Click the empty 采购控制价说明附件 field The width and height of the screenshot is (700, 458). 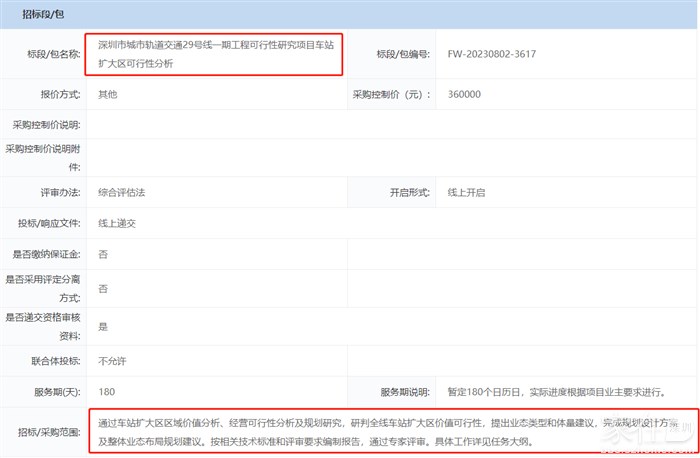click(390, 155)
